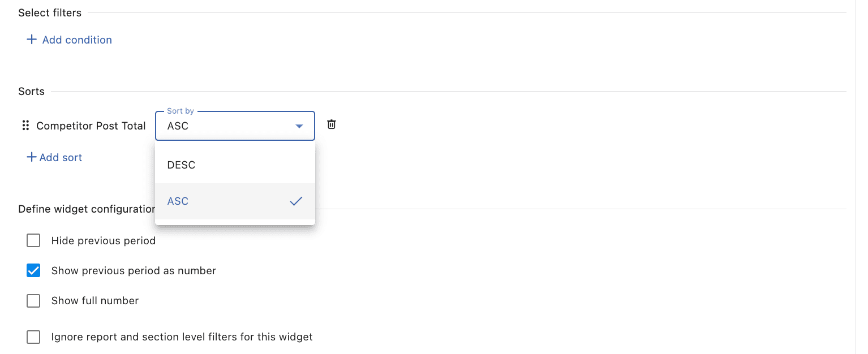Viewport: 868px width, 354px height.
Task: Check Ignore report and section level filters
Action: coord(33,337)
